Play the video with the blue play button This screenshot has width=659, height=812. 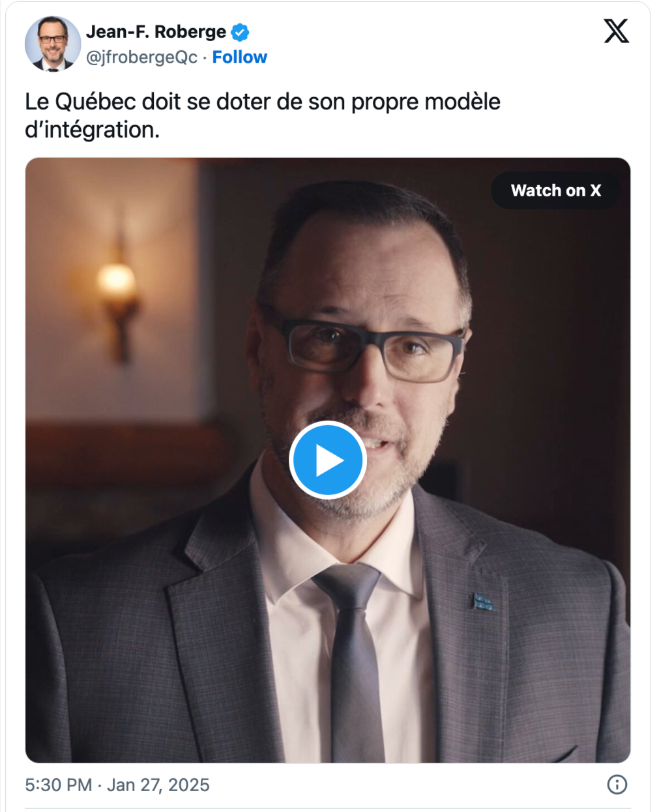[x=328, y=460]
